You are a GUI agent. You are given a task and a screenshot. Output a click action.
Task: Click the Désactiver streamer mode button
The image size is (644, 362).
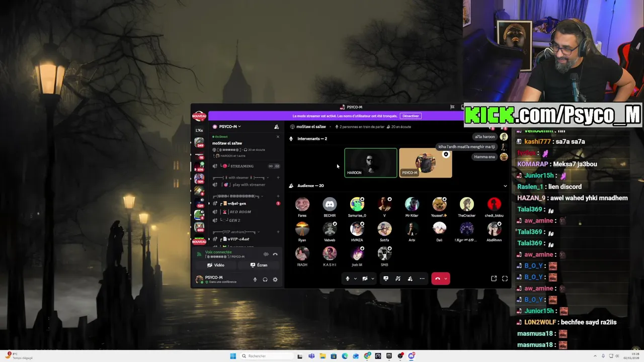pyautogui.click(x=411, y=116)
